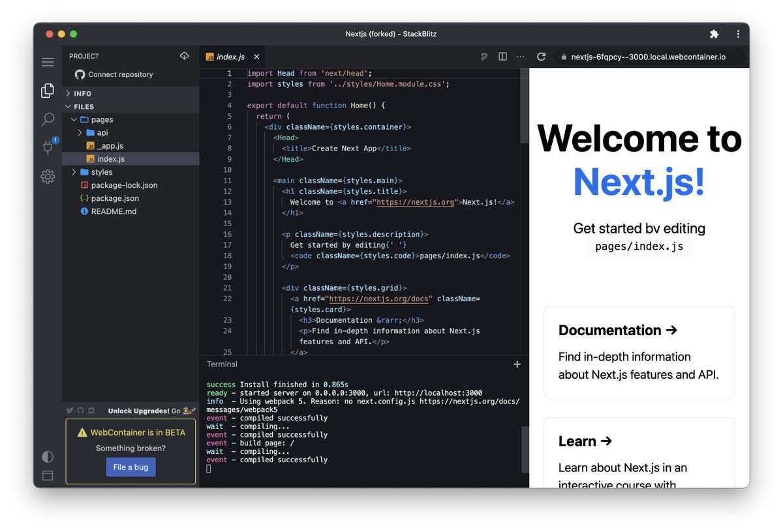Click the package.json braces icon
The image size is (783, 532).
tap(84, 198)
